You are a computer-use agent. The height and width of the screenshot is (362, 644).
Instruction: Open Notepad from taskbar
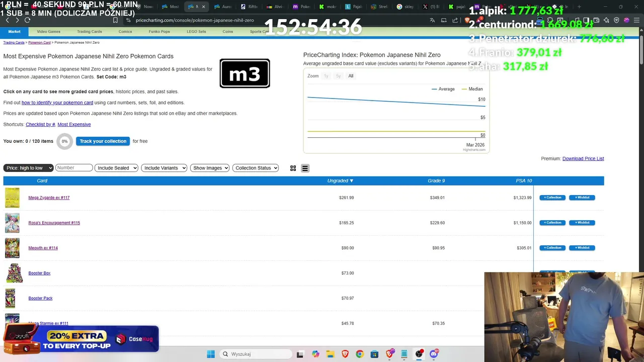point(404,354)
